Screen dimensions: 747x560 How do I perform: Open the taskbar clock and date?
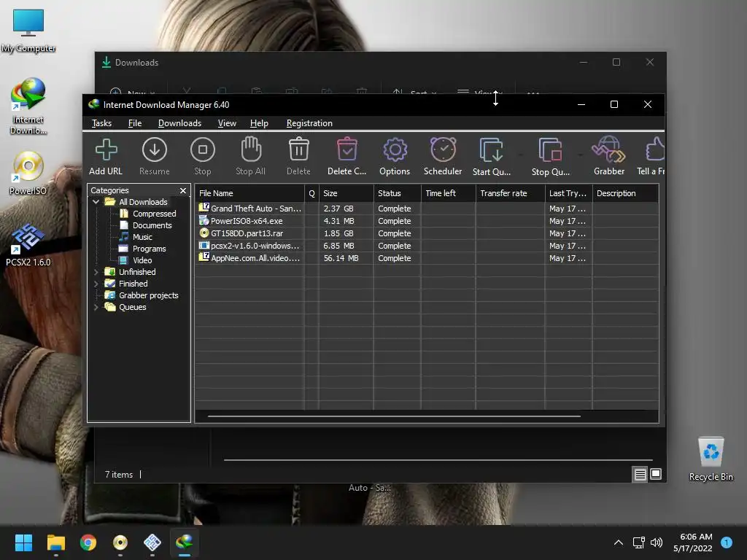(693, 542)
